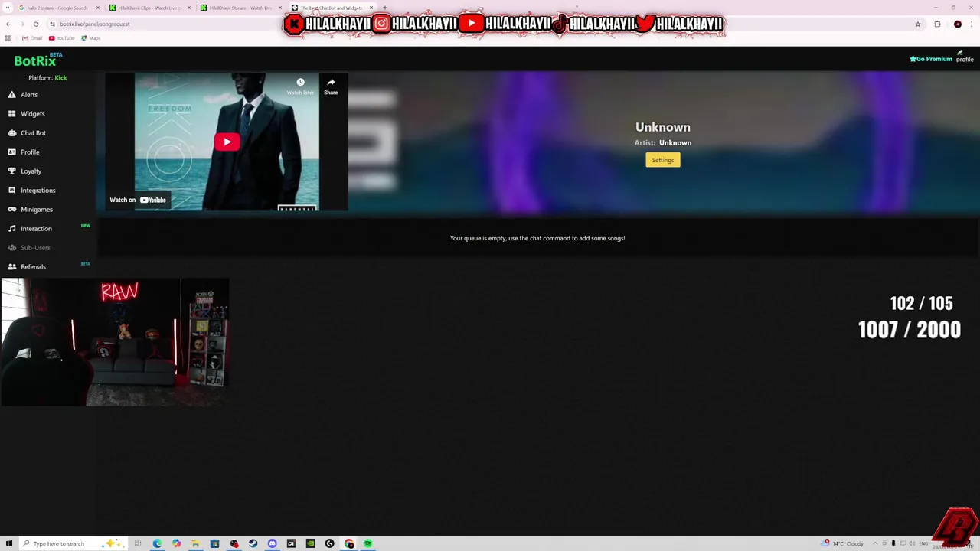Click the Kick platform label

tap(60, 78)
